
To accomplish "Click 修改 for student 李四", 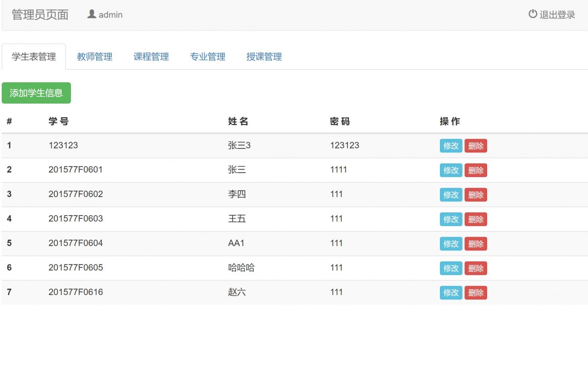I will coord(450,195).
